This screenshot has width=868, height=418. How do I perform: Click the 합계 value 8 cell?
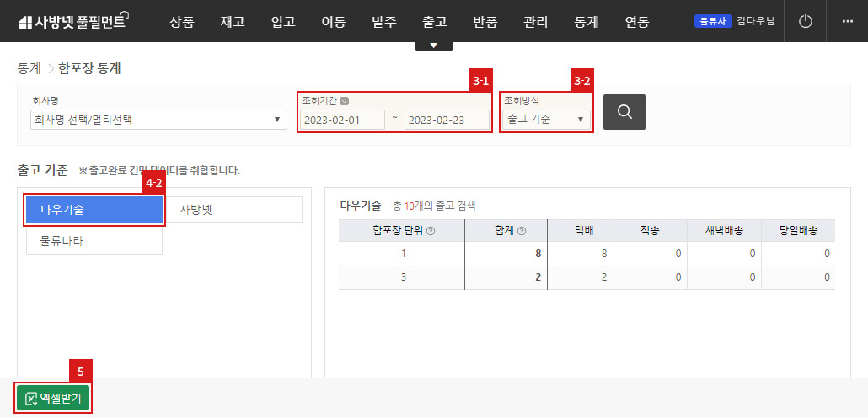pos(506,254)
